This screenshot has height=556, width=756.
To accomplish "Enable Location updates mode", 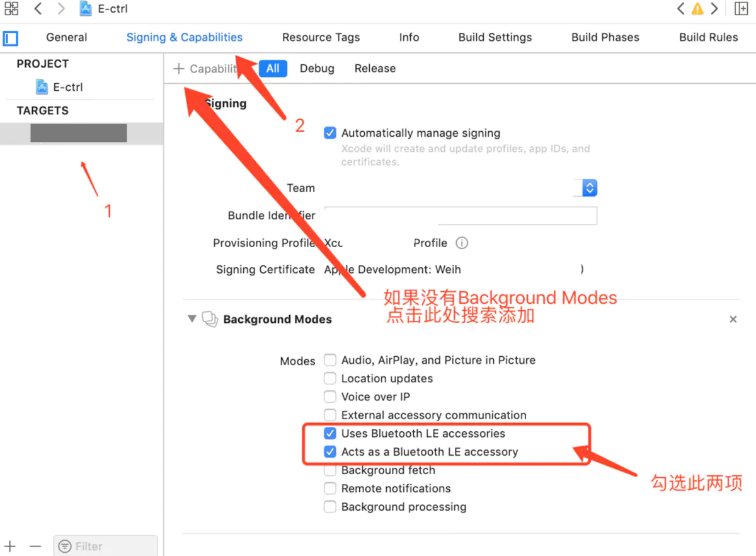I will [330, 379].
